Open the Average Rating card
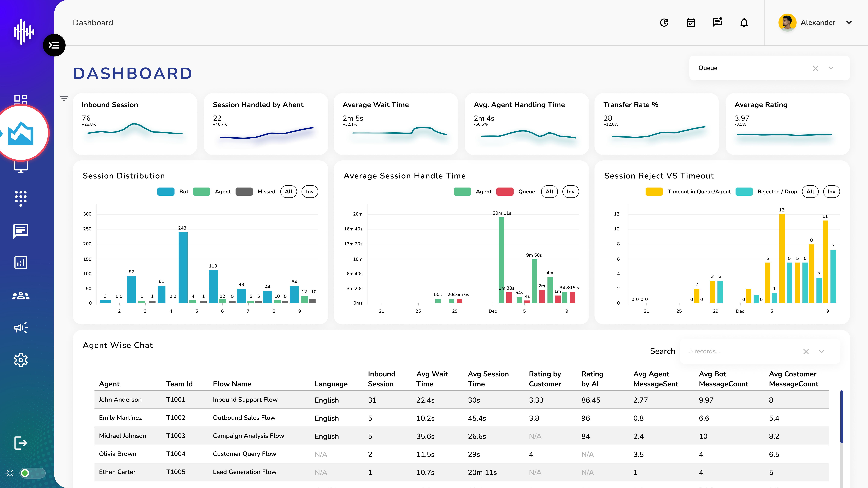 788,124
